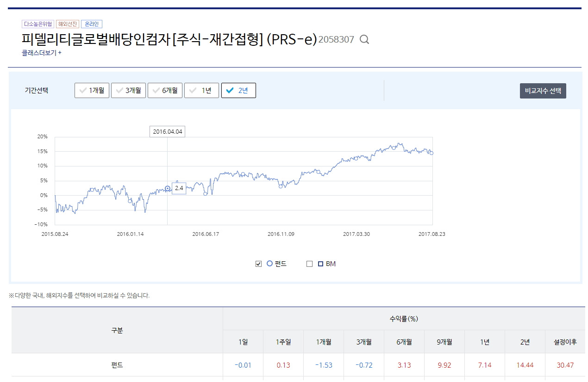Click the 온라인 badge

(x=92, y=24)
